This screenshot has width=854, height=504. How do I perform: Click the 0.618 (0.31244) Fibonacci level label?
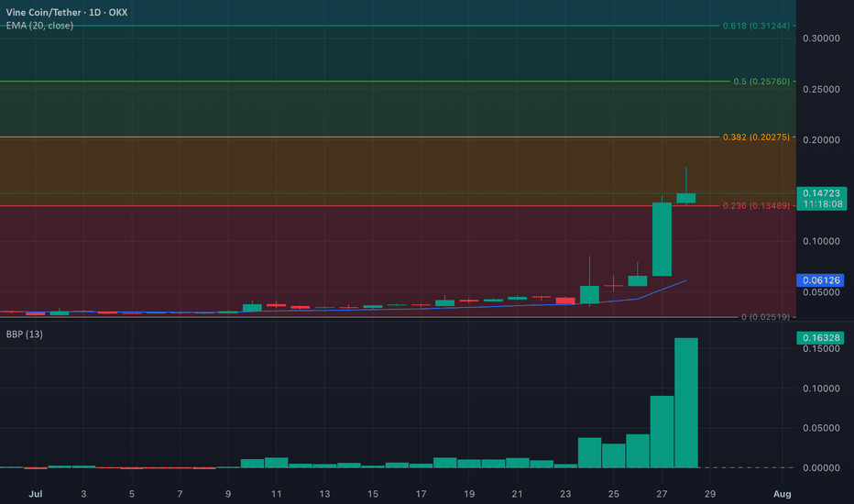coord(756,26)
